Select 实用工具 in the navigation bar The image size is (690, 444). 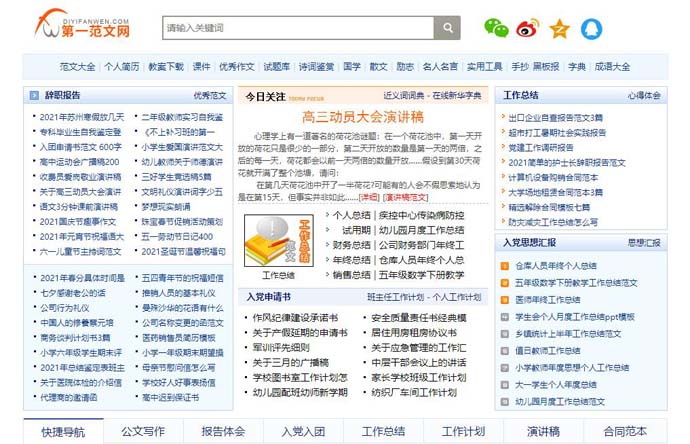(484, 67)
